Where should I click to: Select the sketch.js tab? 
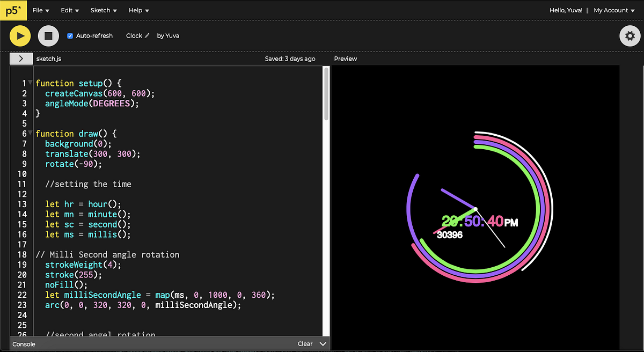[49, 59]
